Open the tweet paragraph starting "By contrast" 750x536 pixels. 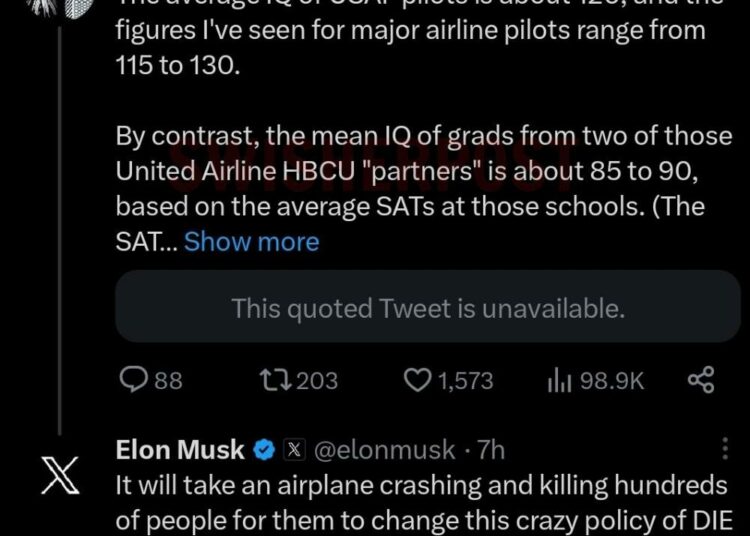point(410,171)
